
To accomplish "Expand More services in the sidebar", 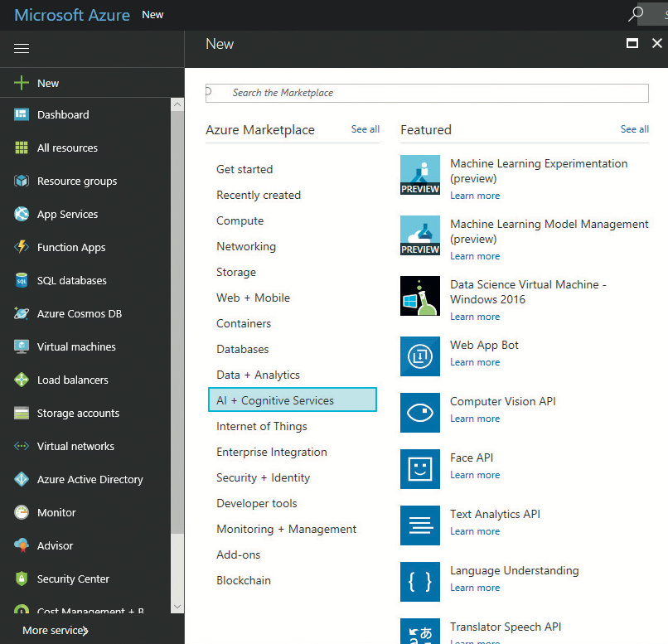I will pos(56,631).
